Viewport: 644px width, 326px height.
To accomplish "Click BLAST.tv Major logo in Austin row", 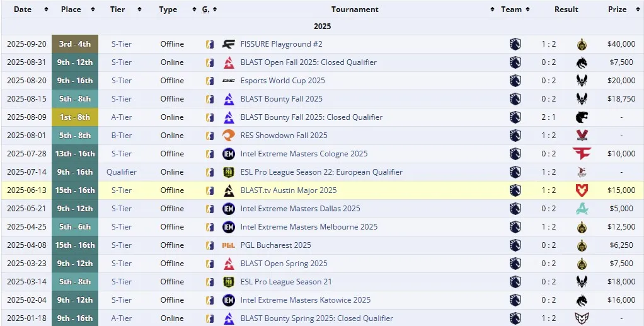I will pos(229,190).
